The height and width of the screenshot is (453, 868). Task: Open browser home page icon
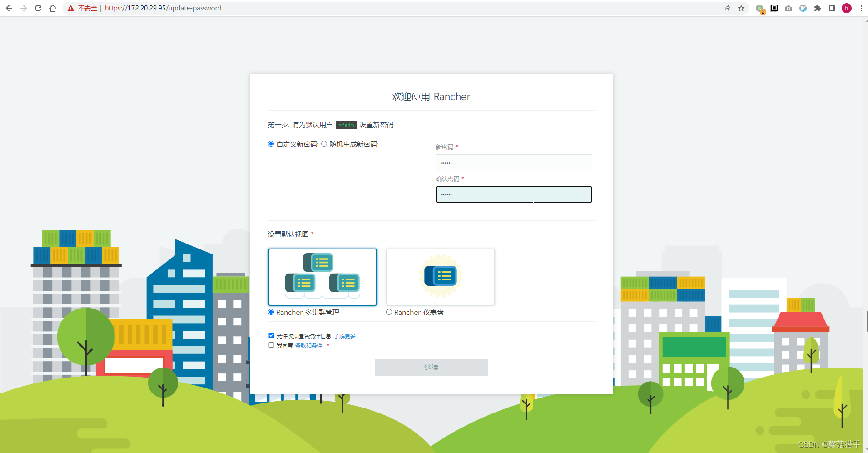tap(53, 8)
